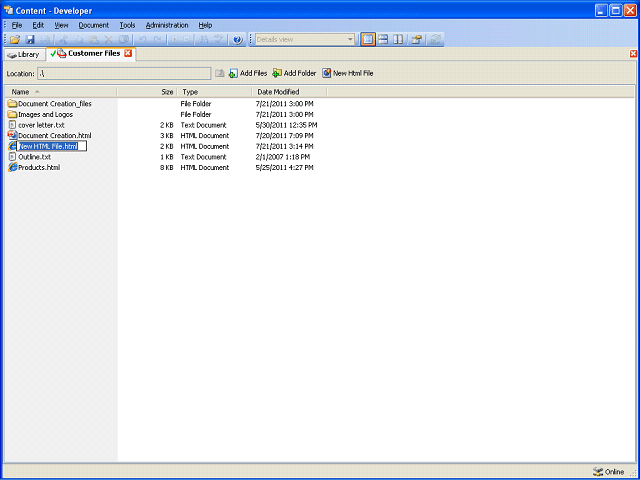Screen dimensions: 640x480
Task: Close the Customer Files tab with red X
Action: 128,53
